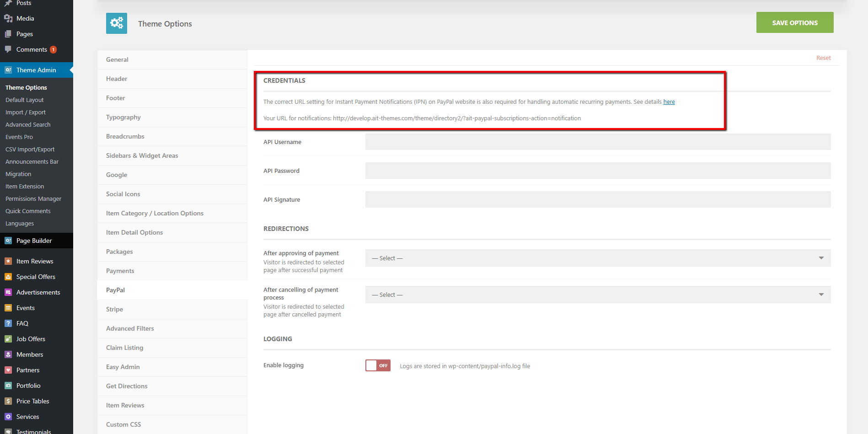Screen dimensions: 868x434
Task: Switch to the Breadcrumbs tab
Action: (x=172, y=136)
